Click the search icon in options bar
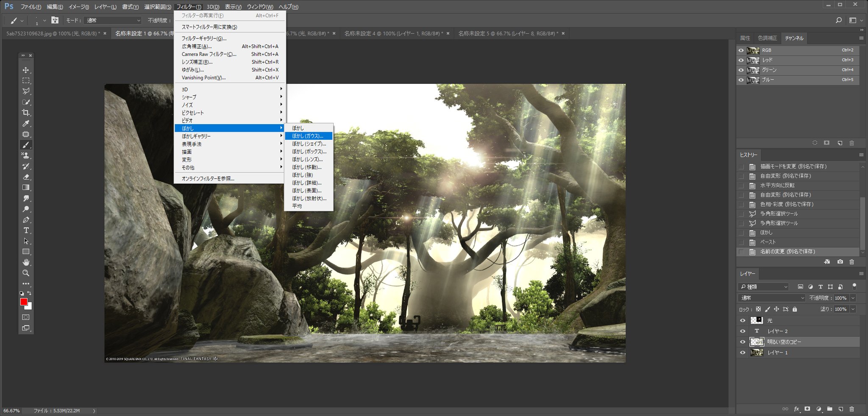 click(838, 20)
